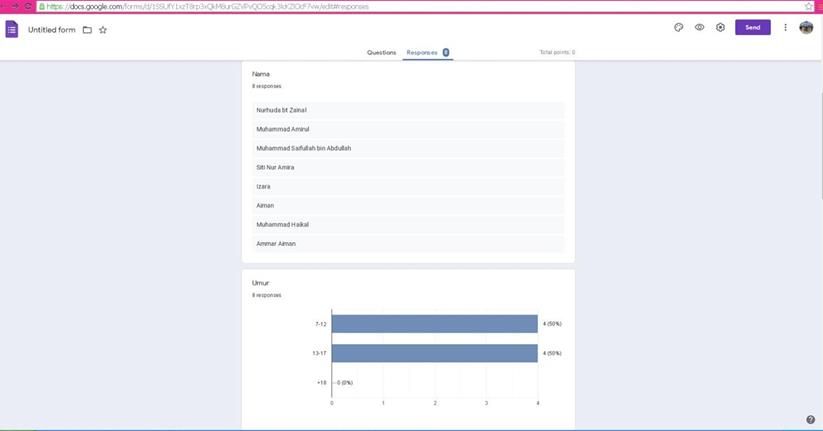Select response 'Muhammad Haikal'
823x431 pixels.
[x=408, y=225]
